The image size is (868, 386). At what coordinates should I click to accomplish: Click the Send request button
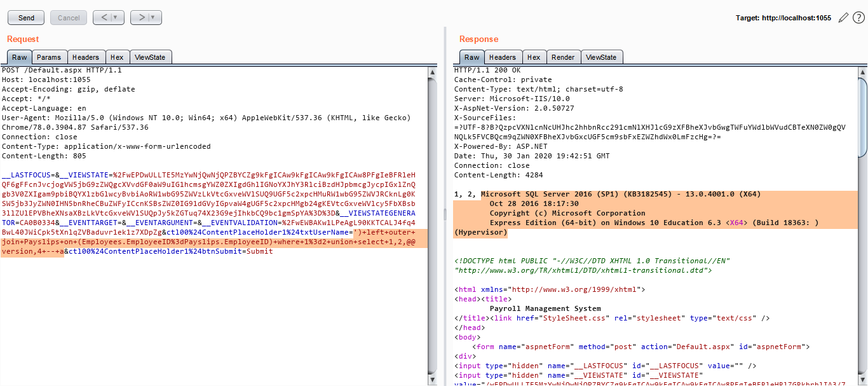coord(26,18)
